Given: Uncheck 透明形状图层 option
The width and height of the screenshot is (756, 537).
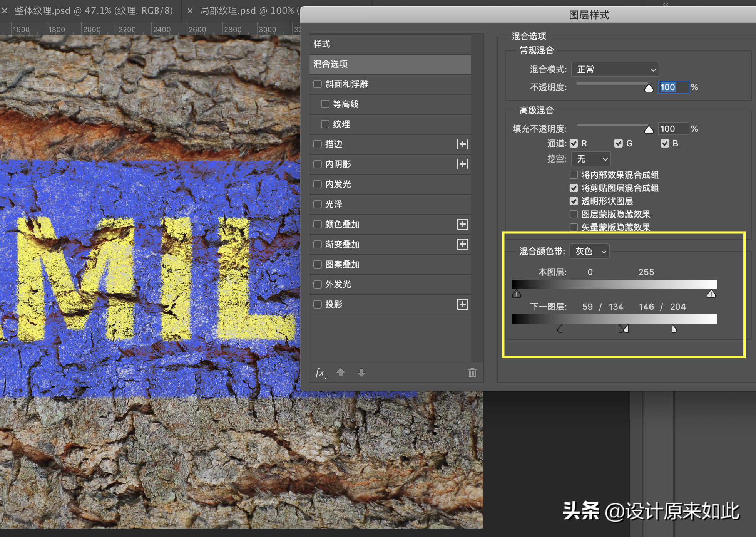Looking at the screenshot, I should click(x=574, y=201).
